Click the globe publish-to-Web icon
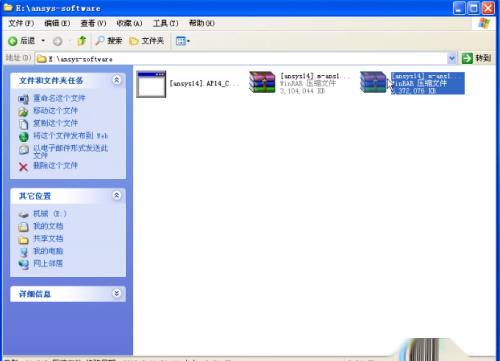This screenshot has height=361, width=500. click(23, 136)
